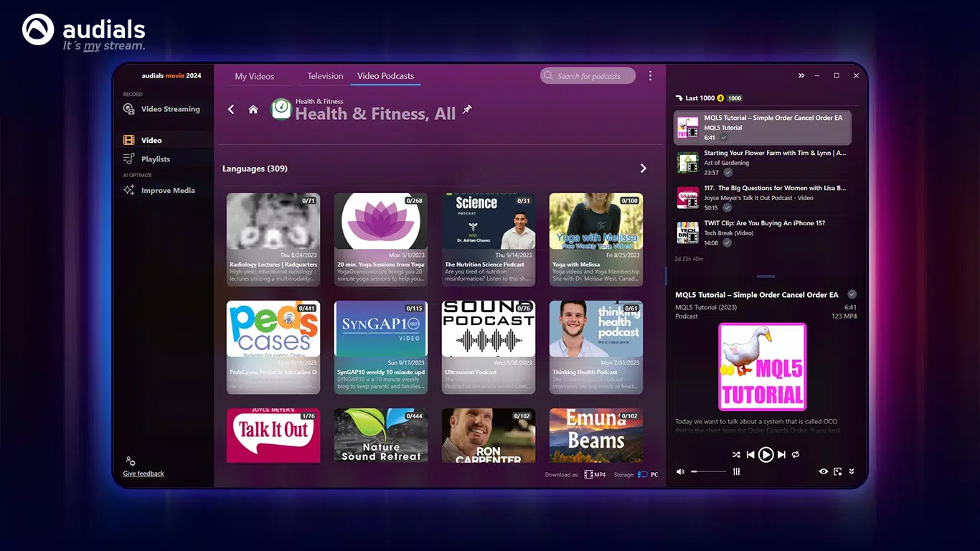Select Video Podcasts tab

pos(386,75)
